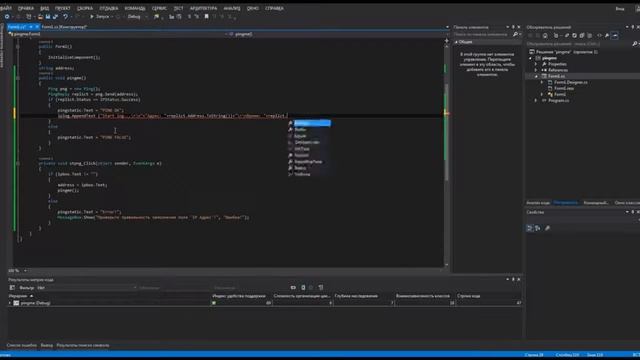
Task: Open the ПРАВКА (Edit) menu
Action: click(x=26, y=8)
